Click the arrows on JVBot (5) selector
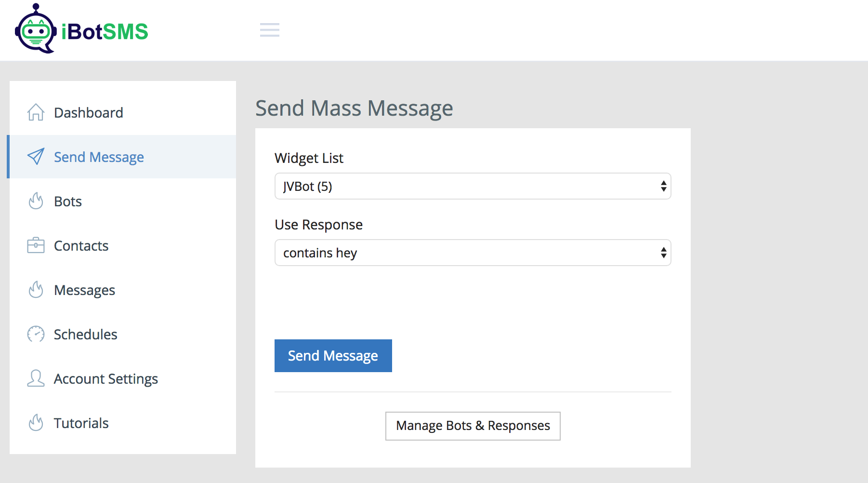The height and width of the screenshot is (483, 868). click(x=663, y=186)
